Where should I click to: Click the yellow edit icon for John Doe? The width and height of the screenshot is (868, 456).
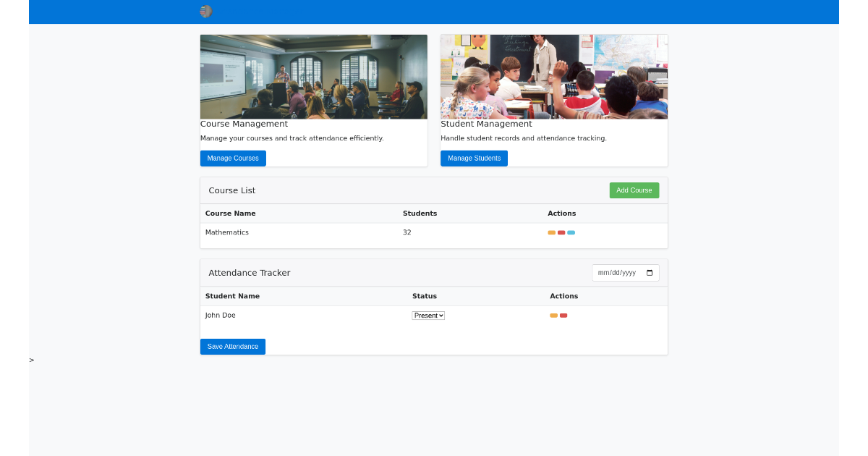point(553,316)
